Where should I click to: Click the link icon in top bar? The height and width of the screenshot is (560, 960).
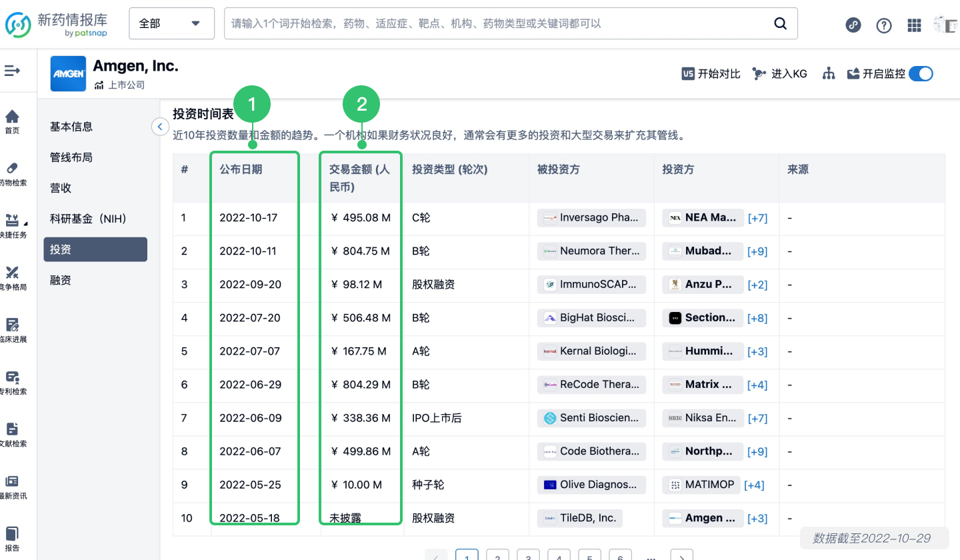pos(853,25)
